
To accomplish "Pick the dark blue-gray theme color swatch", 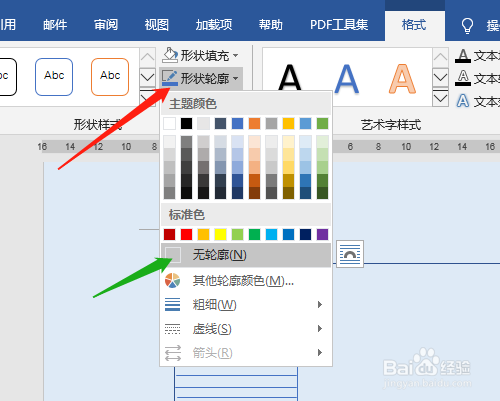I will tap(220, 123).
